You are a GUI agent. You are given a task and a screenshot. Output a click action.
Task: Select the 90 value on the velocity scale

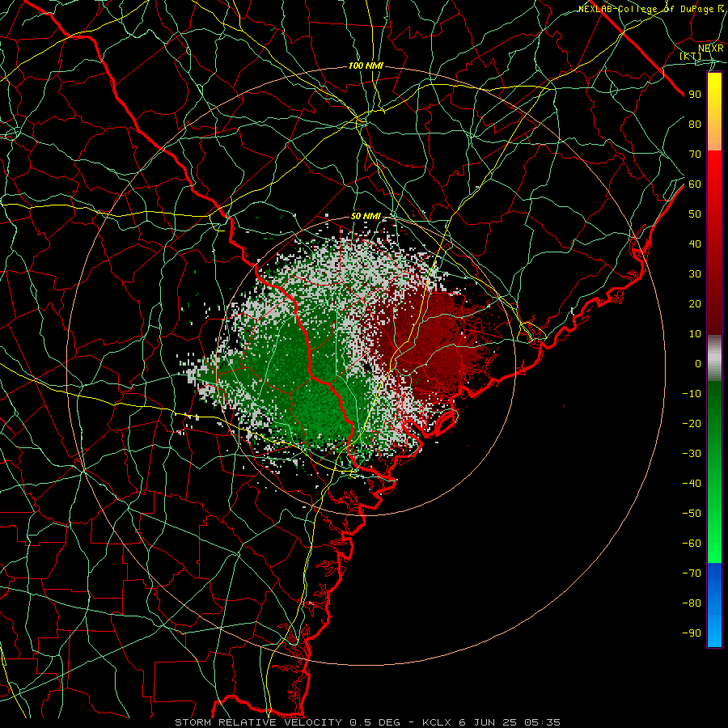(x=695, y=95)
